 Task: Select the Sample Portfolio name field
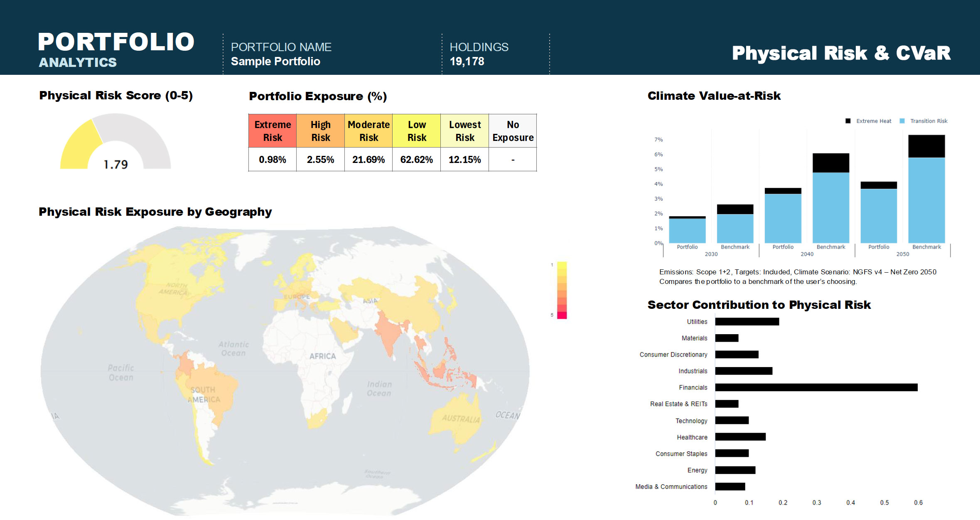276,61
